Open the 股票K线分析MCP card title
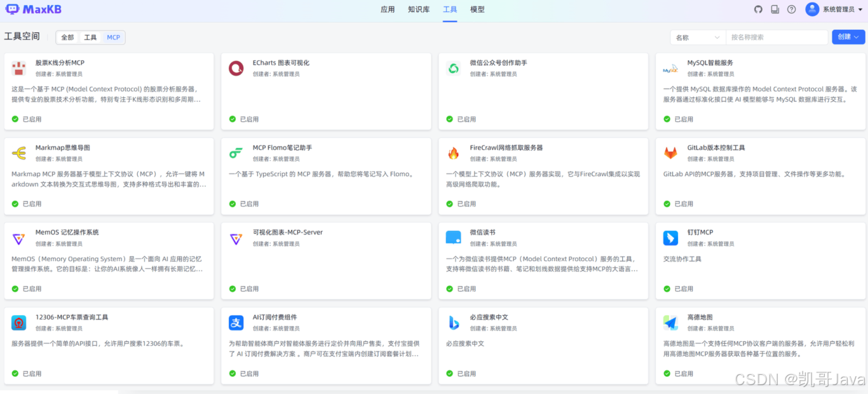The image size is (868, 394). (60, 63)
